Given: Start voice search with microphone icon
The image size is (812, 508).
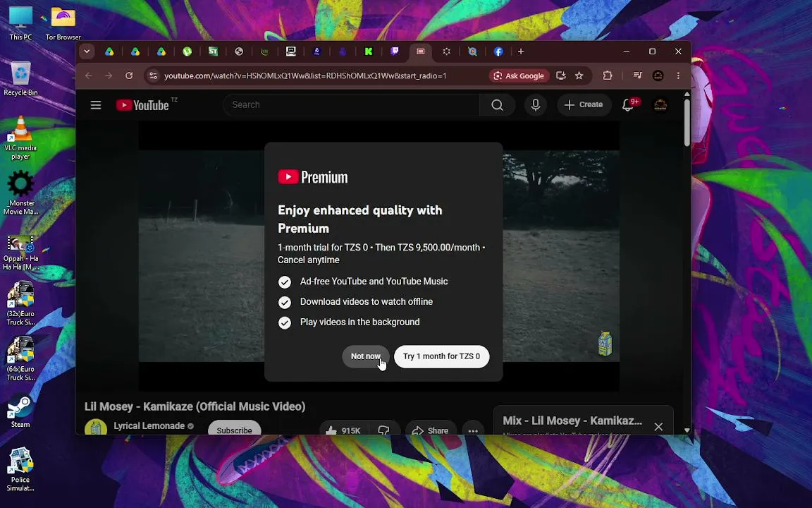Looking at the screenshot, I should click(536, 105).
